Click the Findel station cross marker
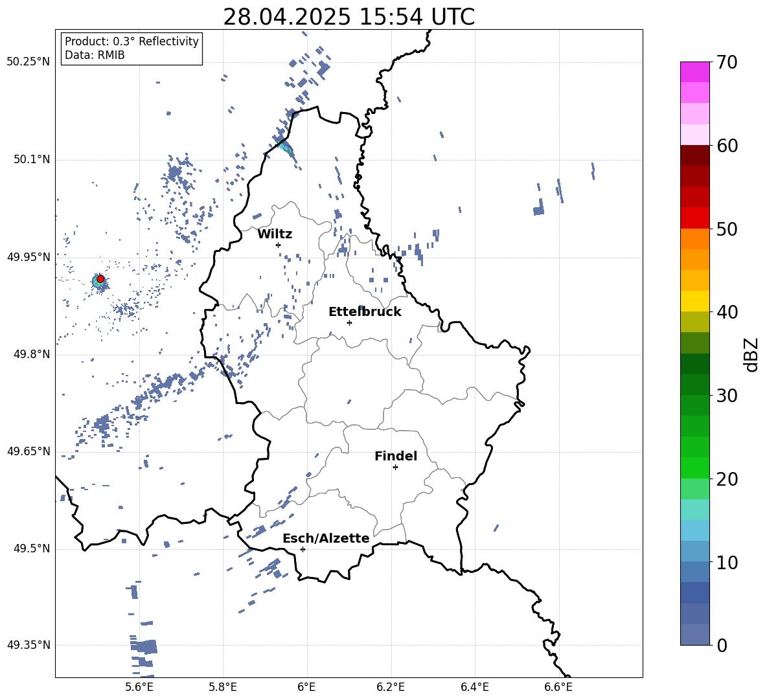The image size is (767, 700). (x=395, y=468)
